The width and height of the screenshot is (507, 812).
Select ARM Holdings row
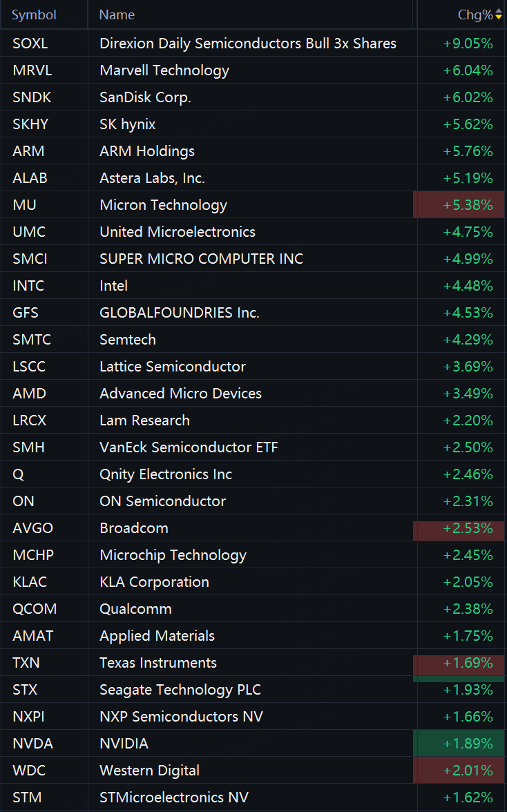pyautogui.click(x=254, y=151)
